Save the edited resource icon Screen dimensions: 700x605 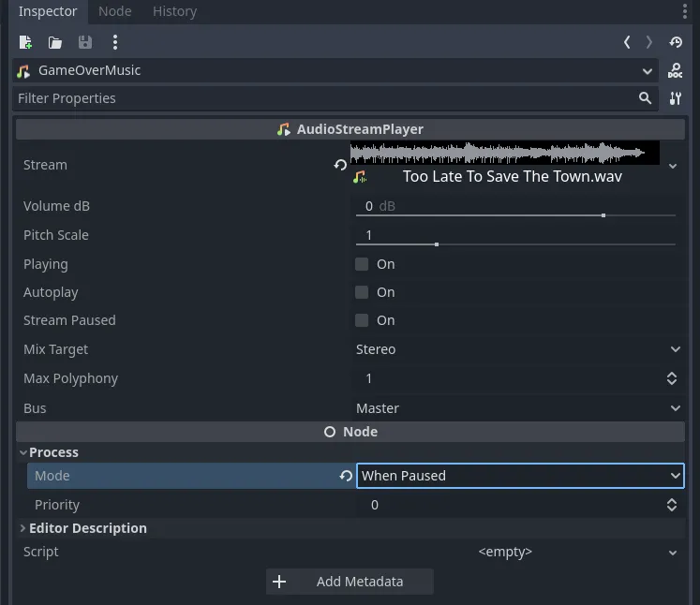pos(85,42)
